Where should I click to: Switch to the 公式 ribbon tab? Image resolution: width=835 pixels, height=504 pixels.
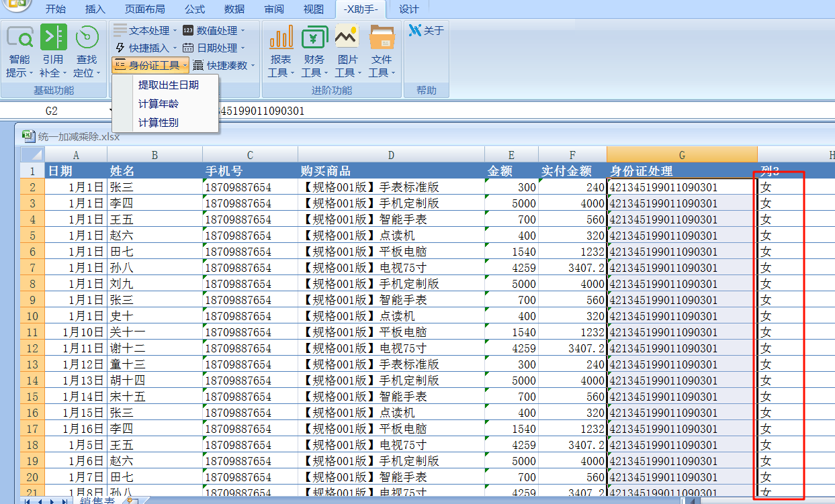[195, 9]
